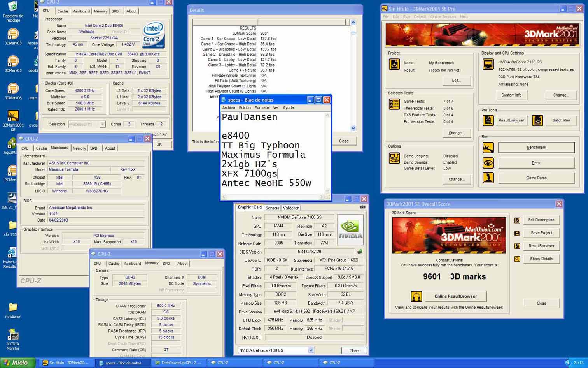Viewport: 588px width, 368px height.
Task: Click Close in the Details window
Action: pyautogui.click(x=344, y=141)
